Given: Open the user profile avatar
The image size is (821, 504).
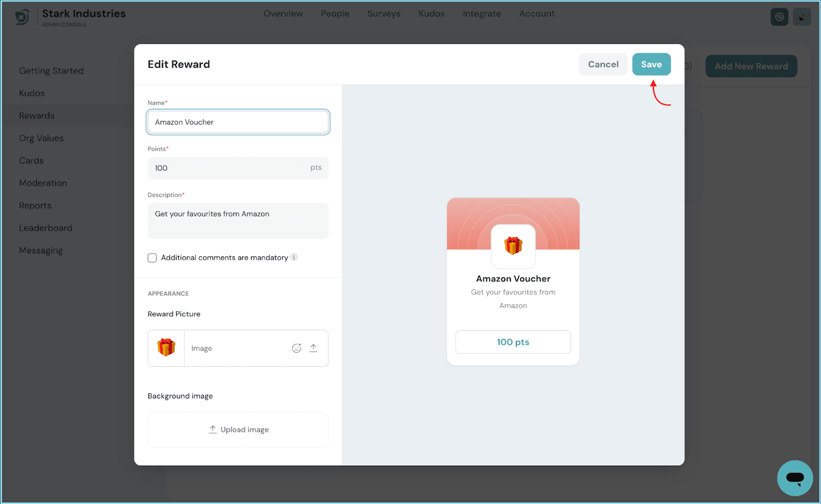Looking at the screenshot, I should pyautogui.click(x=802, y=17).
